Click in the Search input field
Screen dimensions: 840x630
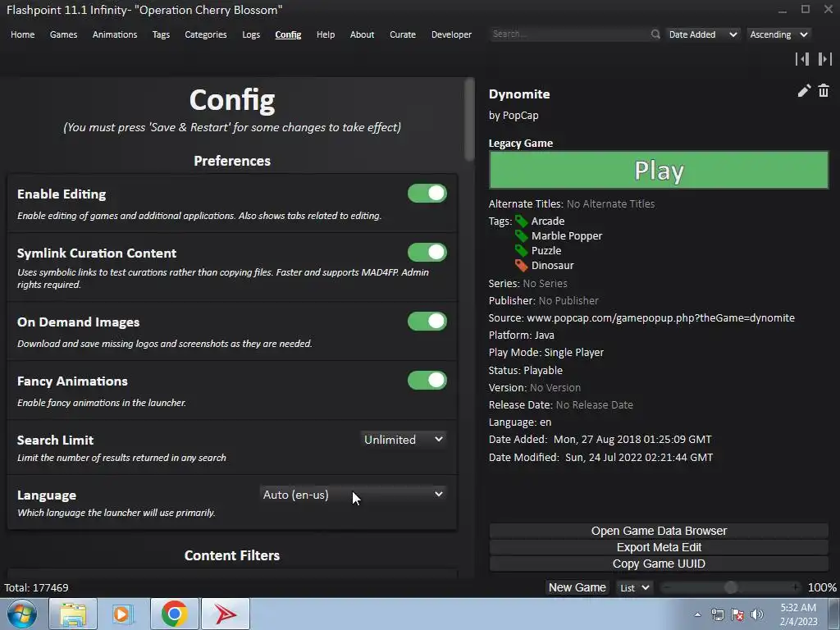[569, 34]
